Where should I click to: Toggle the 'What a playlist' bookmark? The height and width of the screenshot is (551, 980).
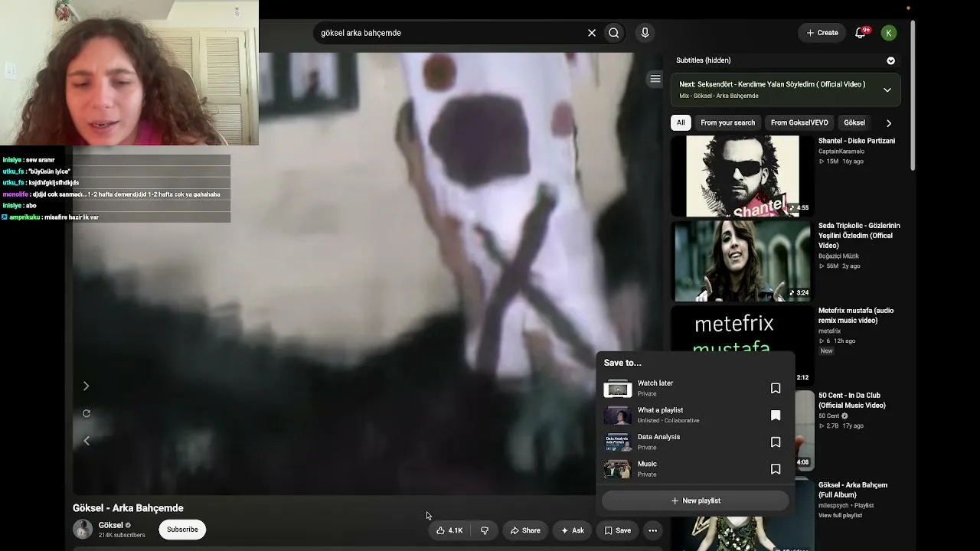776,416
